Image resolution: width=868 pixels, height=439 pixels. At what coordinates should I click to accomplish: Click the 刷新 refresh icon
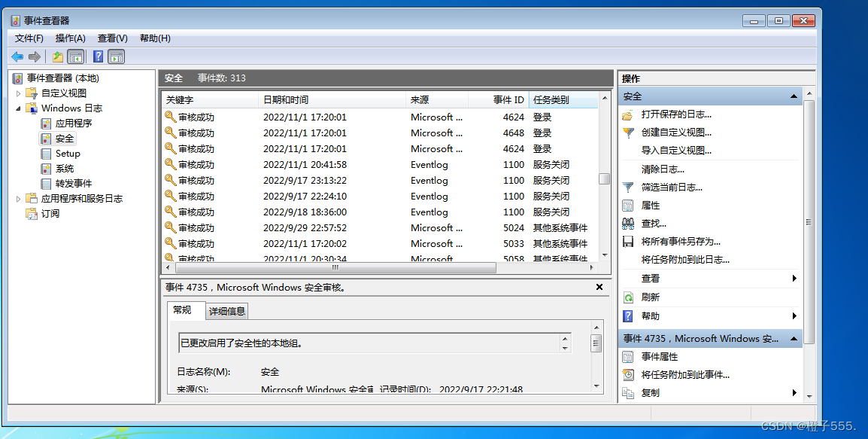(x=628, y=297)
